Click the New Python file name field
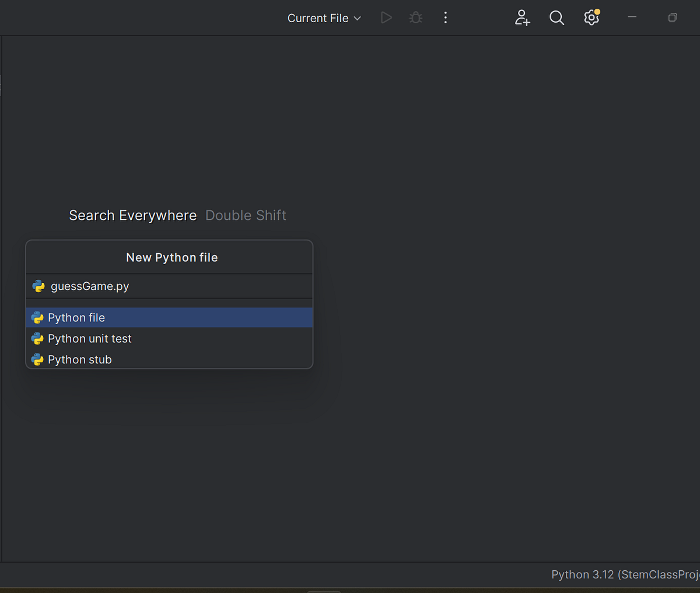The height and width of the screenshot is (593, 700). (x=171, y=257)
